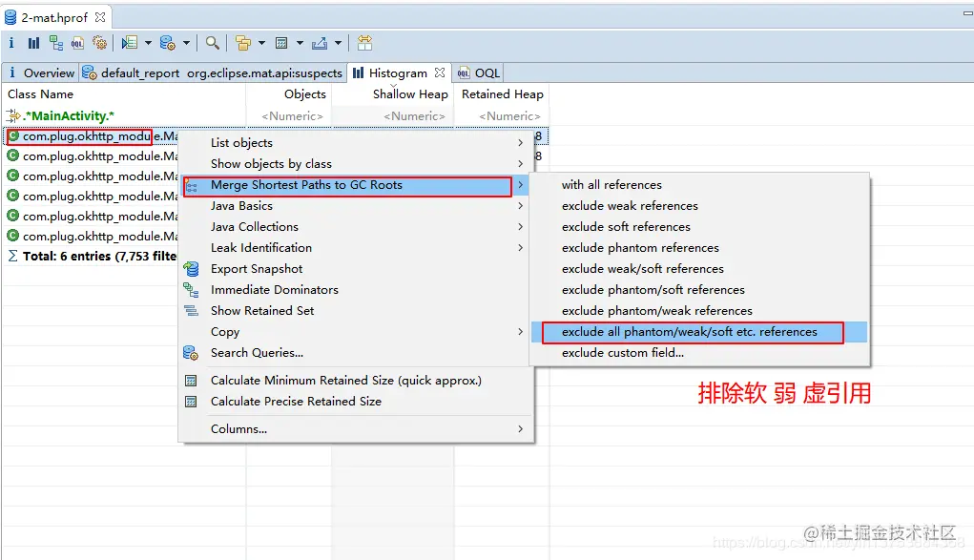Viewport: 974px width, 560px height.
Task: Select 'exclude weak/soft references' option
Action: 699,269
